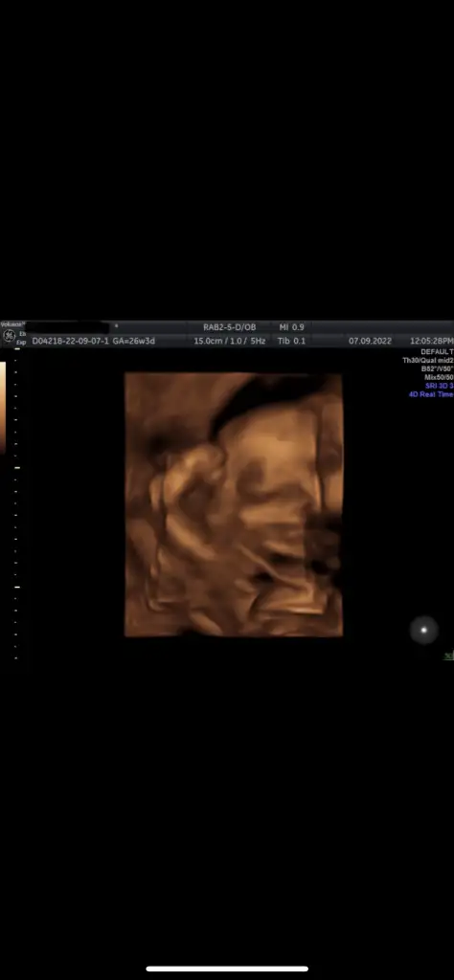Click the MI 0.9 readout
Image resolution: width=454 pixels, height=980 pixels.
(291, 327)
